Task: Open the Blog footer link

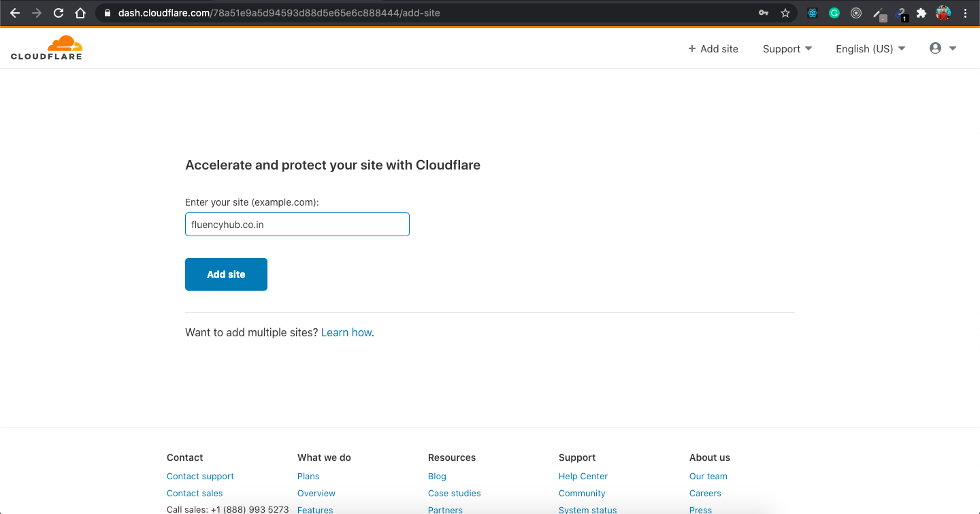Action: click(437, 477)
